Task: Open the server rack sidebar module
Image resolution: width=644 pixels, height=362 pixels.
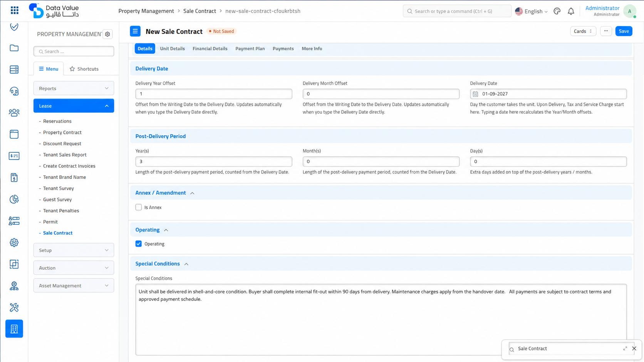Action: [14, 70]
